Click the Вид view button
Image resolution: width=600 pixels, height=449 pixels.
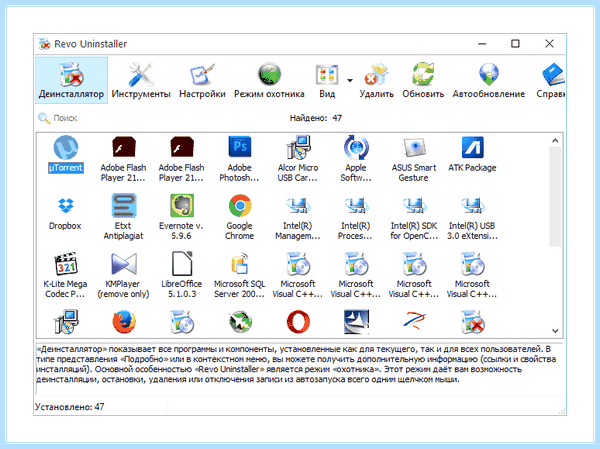(x=327, y=80)
